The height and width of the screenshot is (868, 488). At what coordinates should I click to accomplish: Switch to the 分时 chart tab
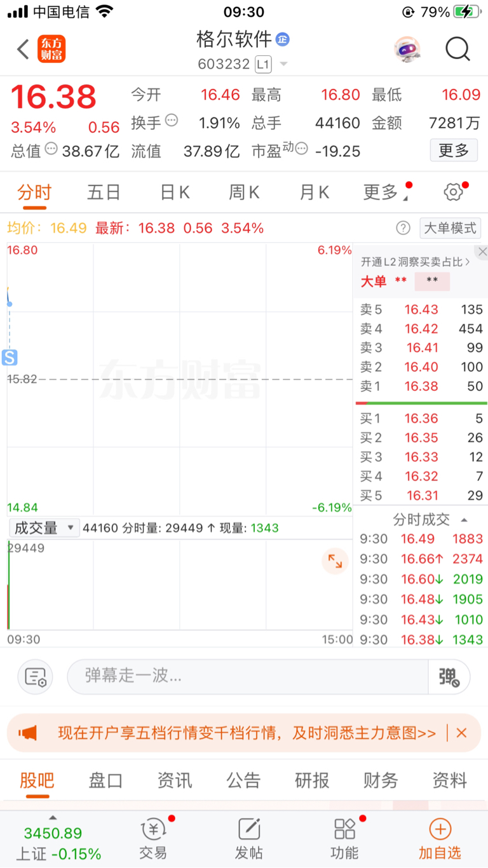tap(34, 192)
